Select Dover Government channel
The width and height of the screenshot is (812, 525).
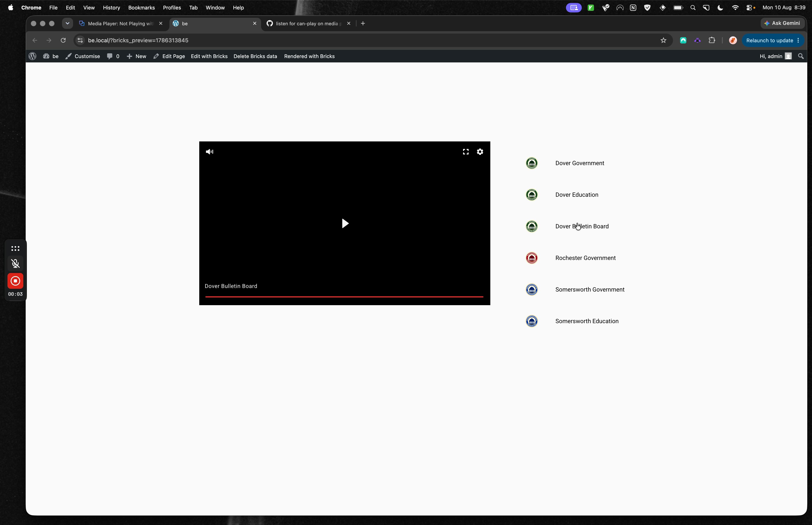pyautogui.click(x=580, y=163)
